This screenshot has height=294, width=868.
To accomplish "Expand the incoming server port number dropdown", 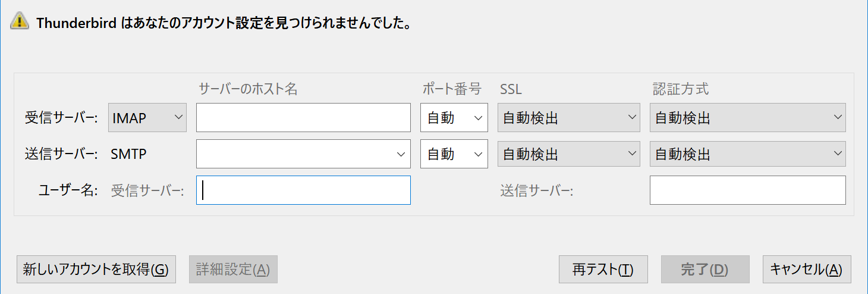I will coord(454,118).
